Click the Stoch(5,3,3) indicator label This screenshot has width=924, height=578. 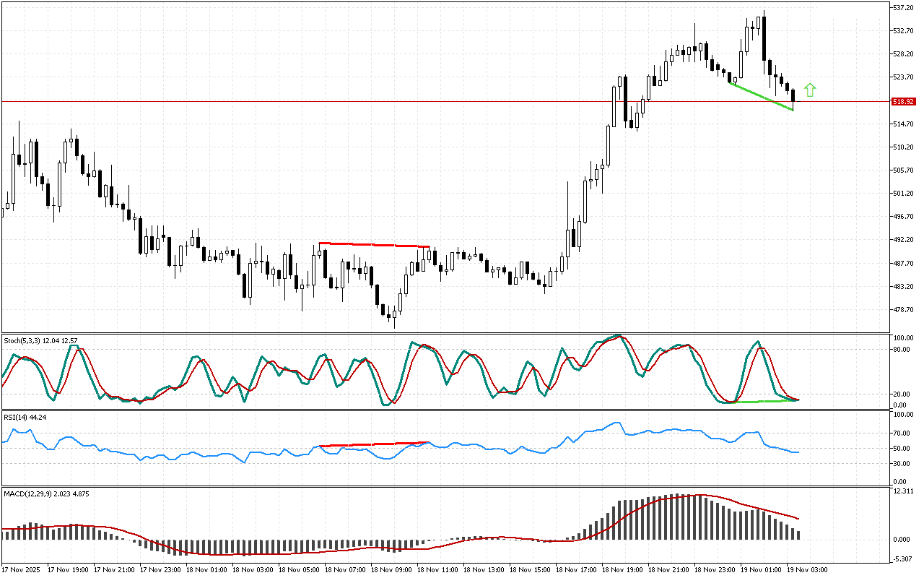tap(31, 340)
